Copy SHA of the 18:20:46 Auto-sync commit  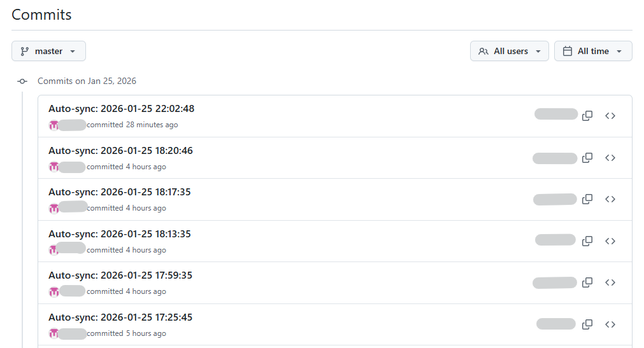coord(587,158)
